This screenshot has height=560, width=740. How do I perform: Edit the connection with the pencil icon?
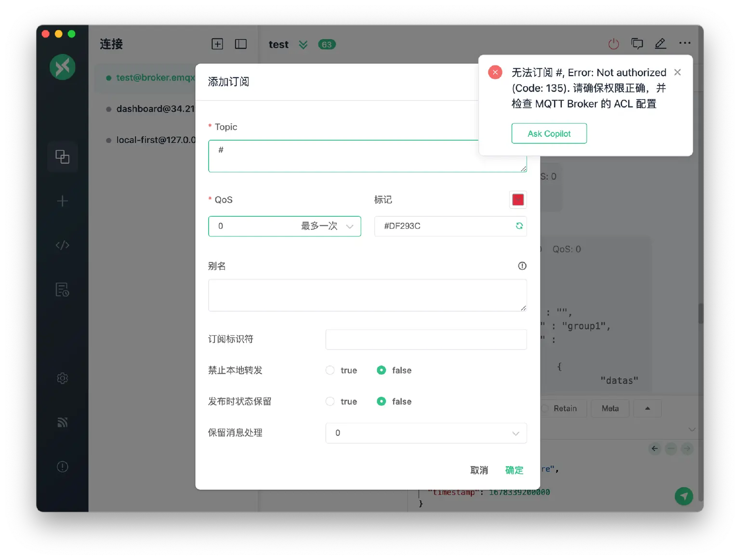[661, 43]
